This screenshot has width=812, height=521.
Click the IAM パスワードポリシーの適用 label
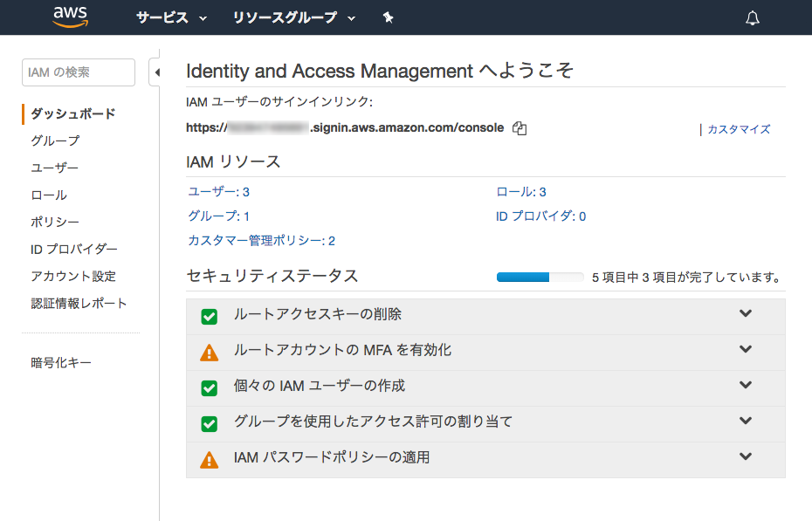coord(332,457)
